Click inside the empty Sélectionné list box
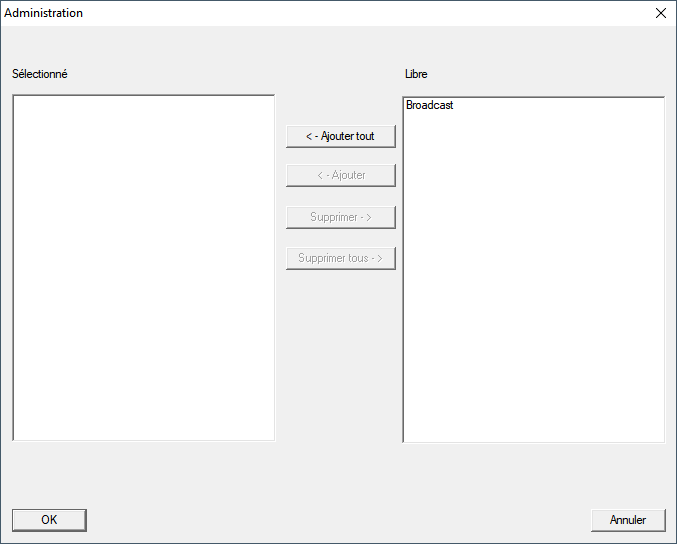 [x=143, y=267]
